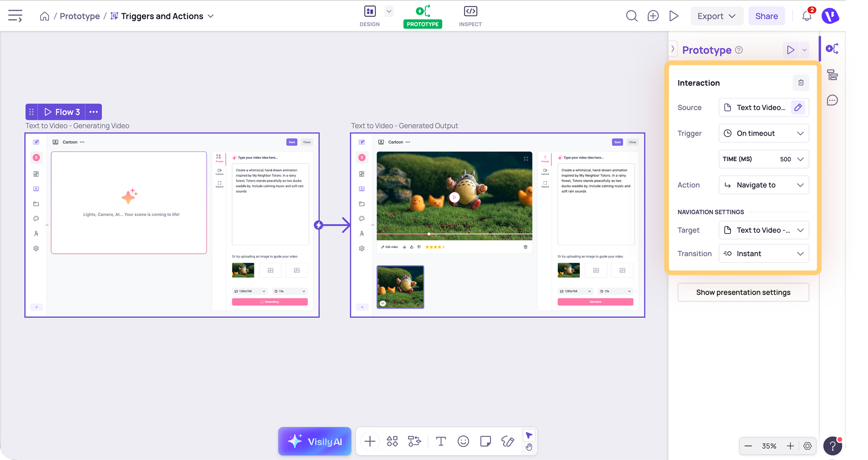The width and height of the screenshot is (868, 460).
Task: Expand the Design mode options chevron
Action: coord(389,11)
